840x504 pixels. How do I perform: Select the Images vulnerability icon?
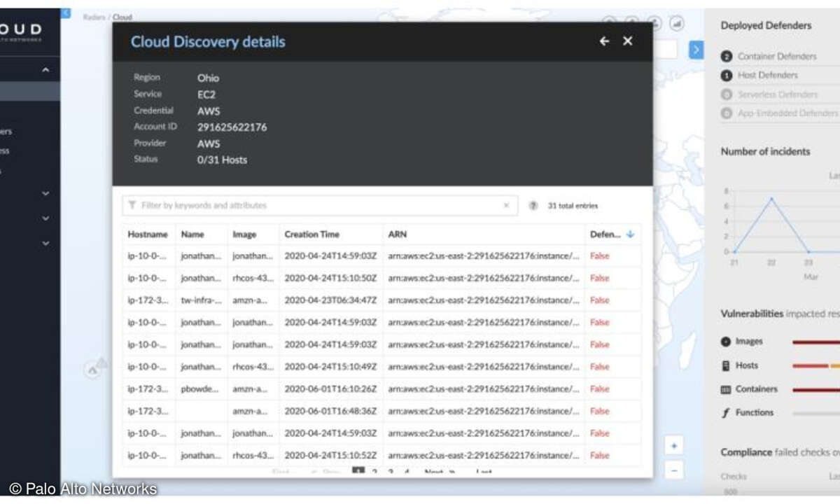[726, 342]
